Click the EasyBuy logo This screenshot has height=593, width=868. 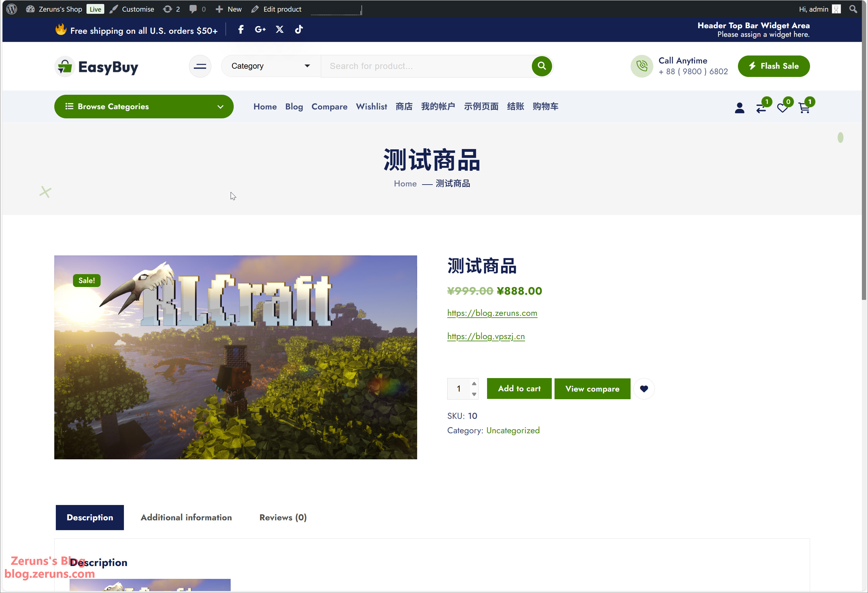pyautogui.click(x=96, y=67)
